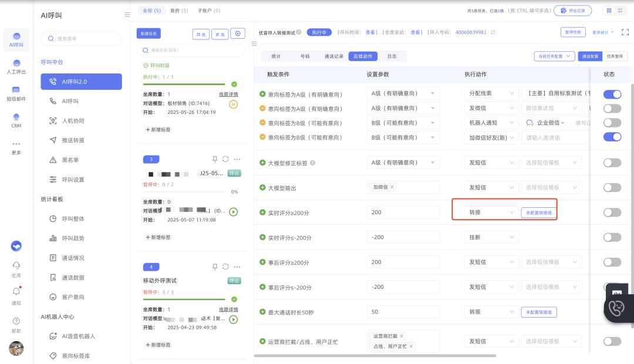
Task: Click the 暂停任务 button
Action: click(x=573, y=32)
